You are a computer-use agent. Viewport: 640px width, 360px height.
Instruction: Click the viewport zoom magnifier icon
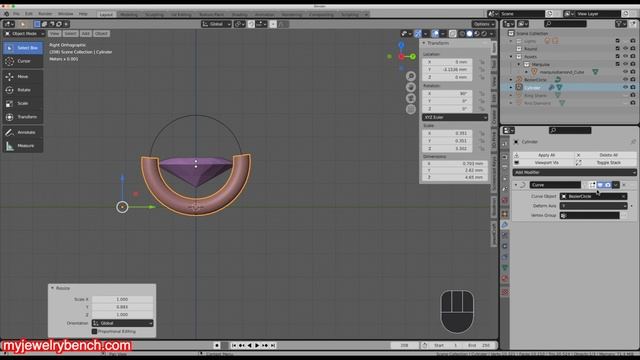pyautogui.click(x=411, y=76)
